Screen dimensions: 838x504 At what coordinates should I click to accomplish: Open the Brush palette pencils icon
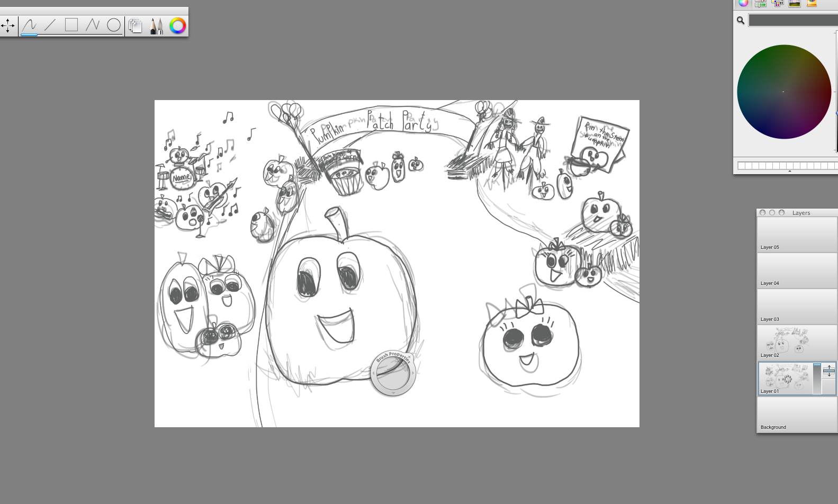[x=156, y=25]
